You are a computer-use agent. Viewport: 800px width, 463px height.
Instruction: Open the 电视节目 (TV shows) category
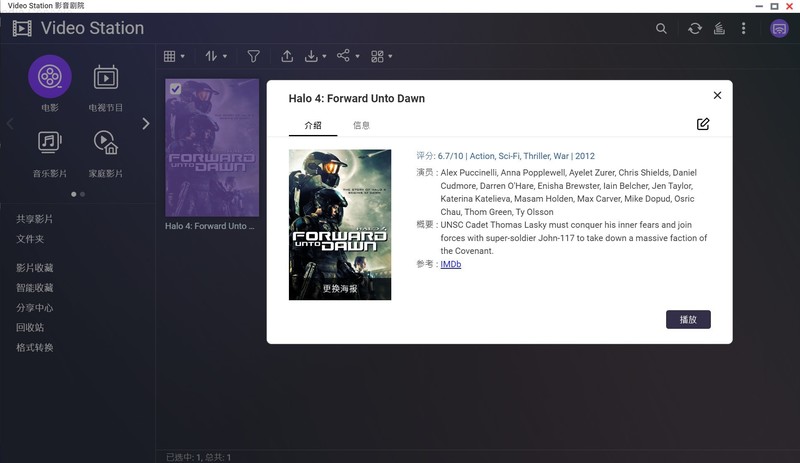[106, 76]
